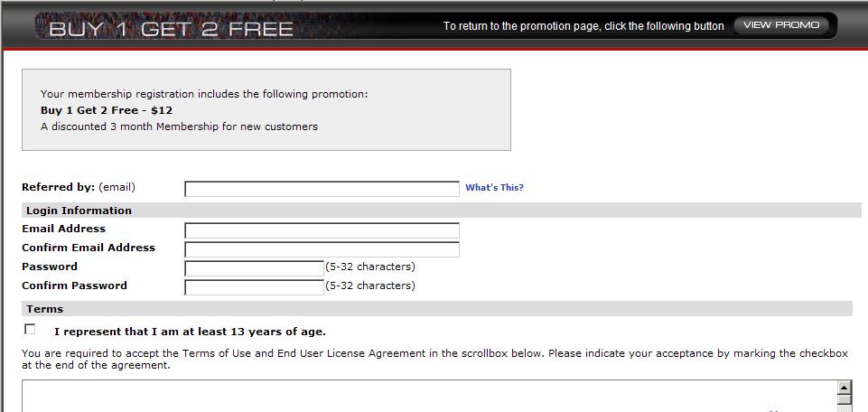Focus the Password input box
This screenshot has width=868, height=412.
(x=254, y=268)
